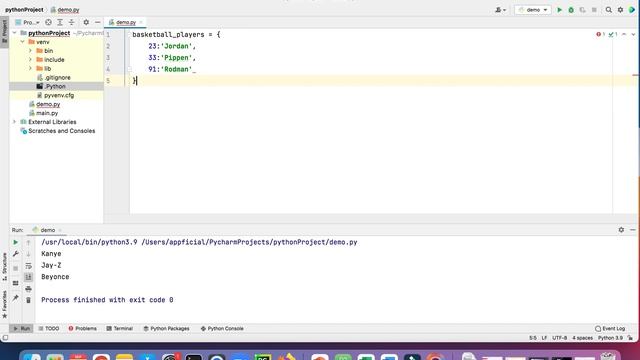Toggle scroll to end in the Run panel
The image size is (640, 360).
[28, 277]
